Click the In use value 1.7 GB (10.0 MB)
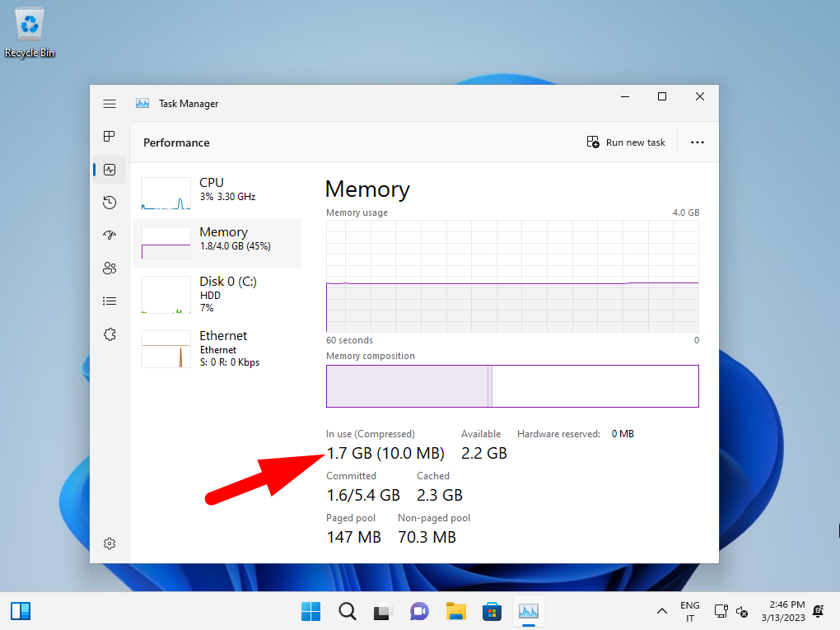Viewport: 840px width, 630px height. coord(385,453)
